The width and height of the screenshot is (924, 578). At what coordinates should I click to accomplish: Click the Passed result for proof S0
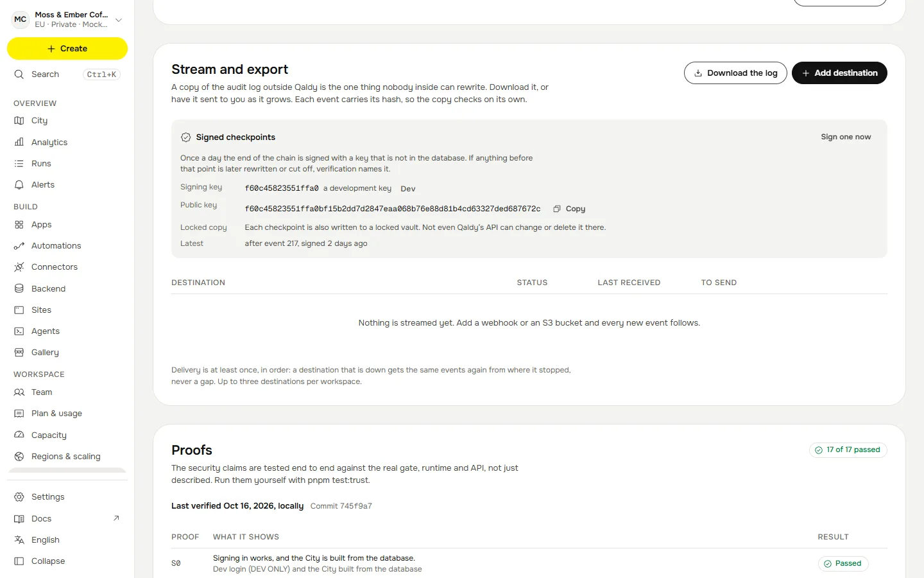843,564
